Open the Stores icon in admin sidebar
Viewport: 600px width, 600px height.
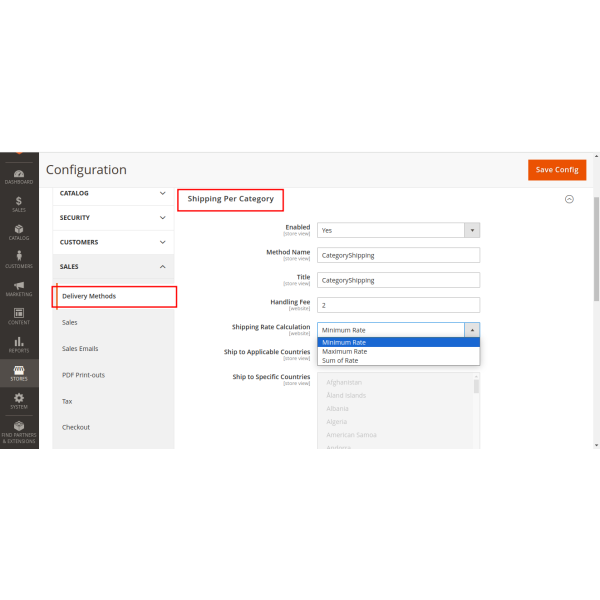point(19,372)
